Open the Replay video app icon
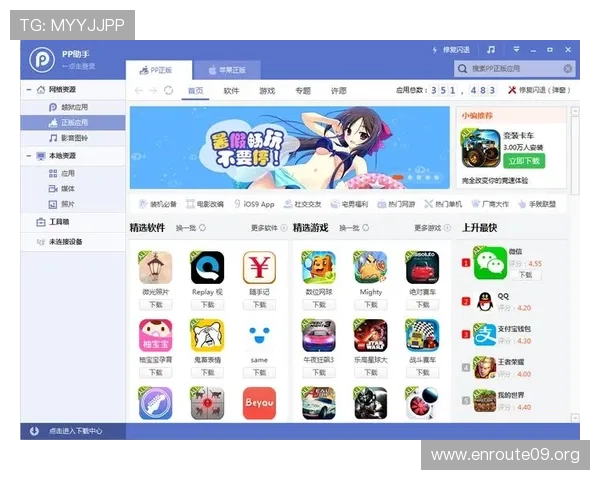The image size is (600, 480). 207,267
